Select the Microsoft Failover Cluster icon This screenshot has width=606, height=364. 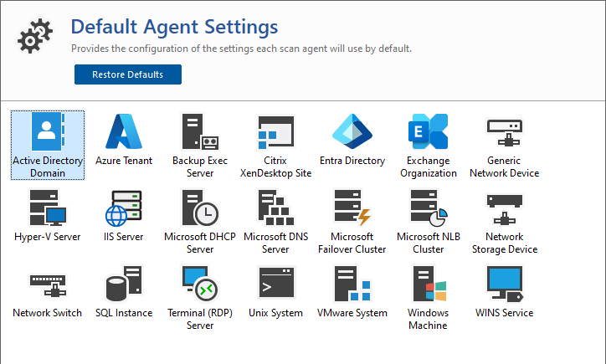point(352,208)
